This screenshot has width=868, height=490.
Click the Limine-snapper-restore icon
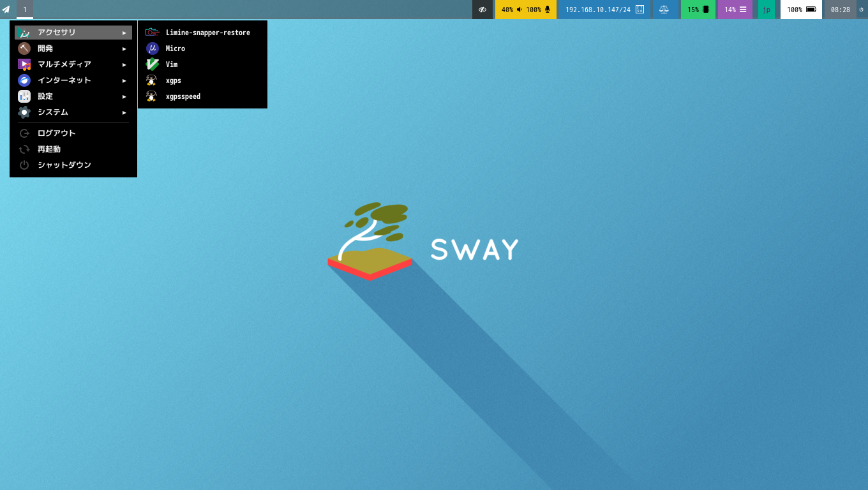152,33
